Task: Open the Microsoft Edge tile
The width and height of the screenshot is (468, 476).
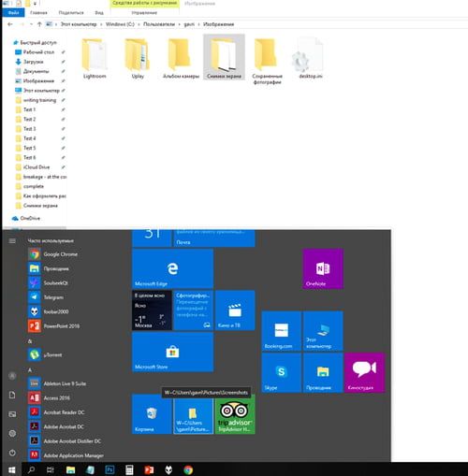Action: [x=172, y=268]
